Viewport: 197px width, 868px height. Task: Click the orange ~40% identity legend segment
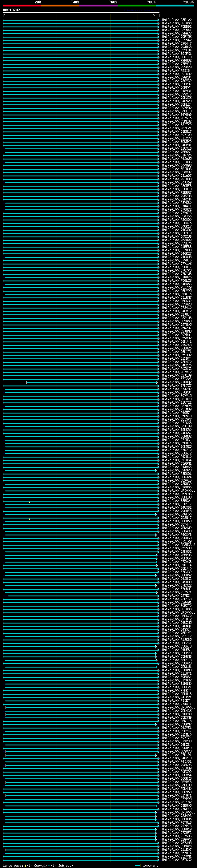pos(60,6)
